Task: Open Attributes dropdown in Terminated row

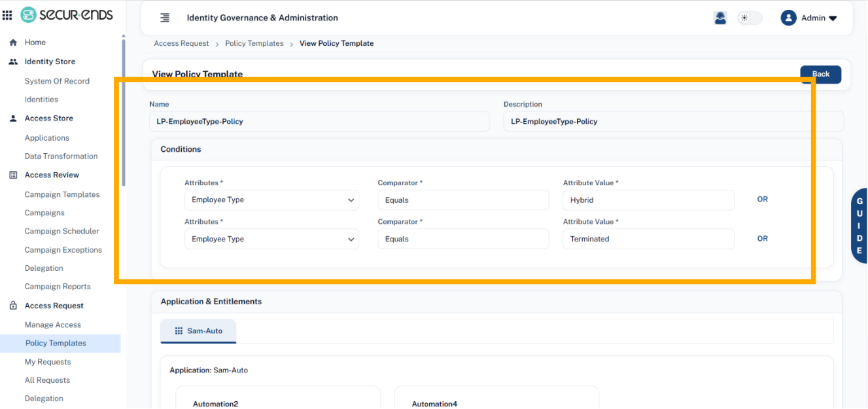Action: coord(271,239)
